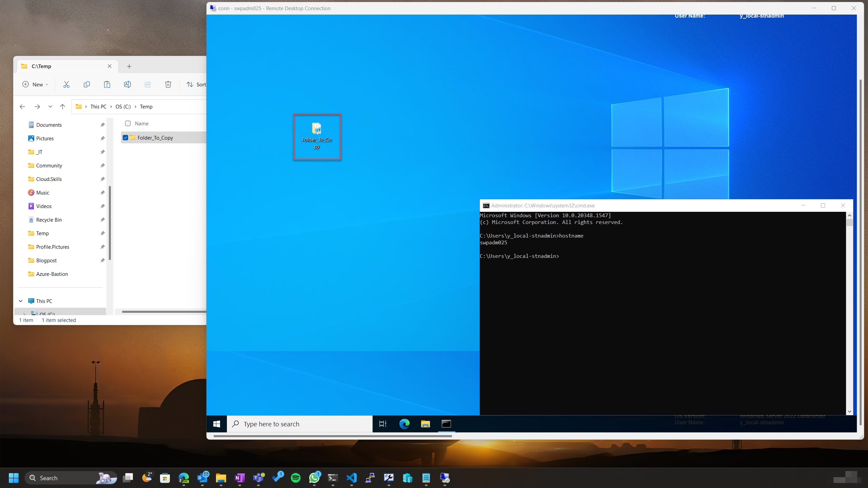Open OneNote from local taskbar
Image resolution: width=868 pixels, height=488 pixels.
240,478
